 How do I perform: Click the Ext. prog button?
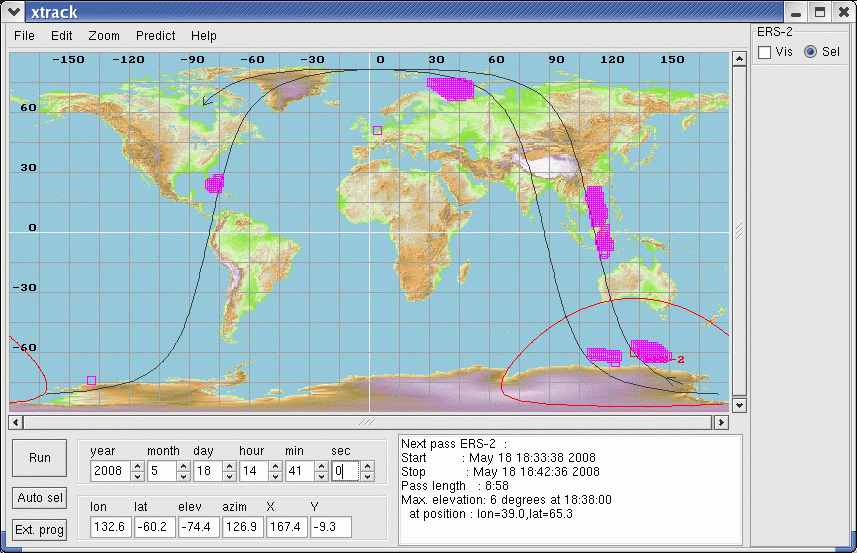[40, 530]
